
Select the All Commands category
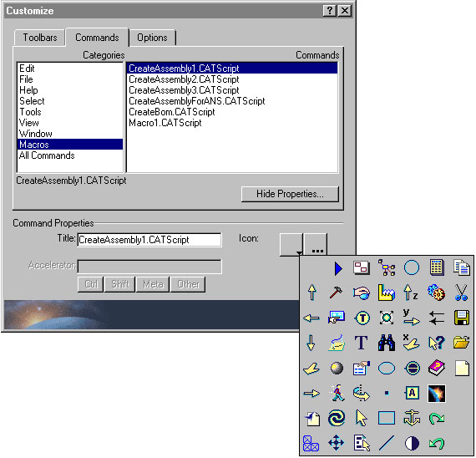pyautogui.click(x=47, y=155)
